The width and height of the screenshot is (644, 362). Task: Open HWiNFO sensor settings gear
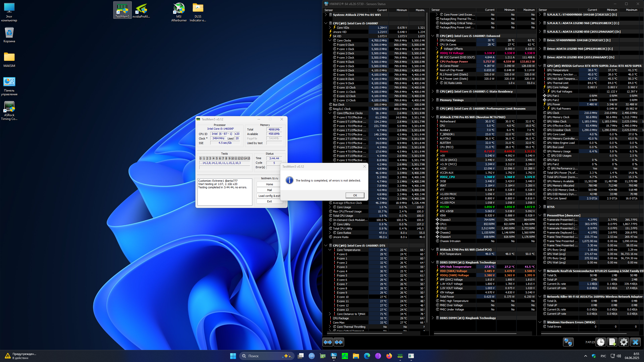click(x=624, y=342)
